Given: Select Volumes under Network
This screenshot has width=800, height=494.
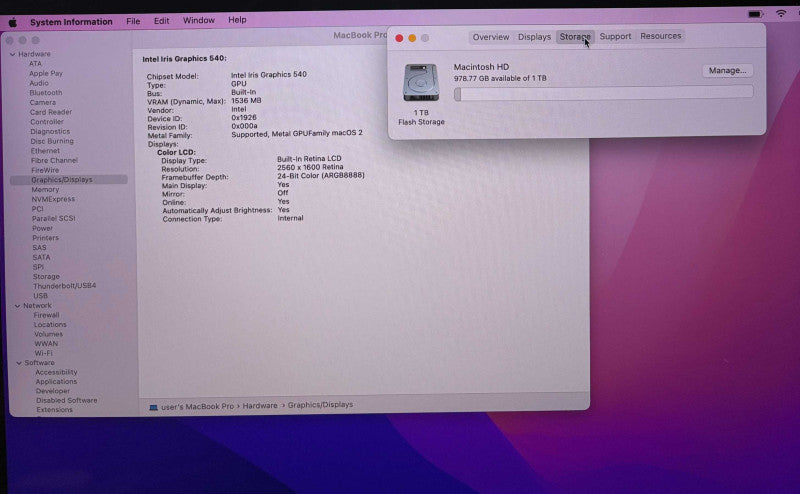Looking at the screenshot, I should pyautogui.click(x=48, y=335).
